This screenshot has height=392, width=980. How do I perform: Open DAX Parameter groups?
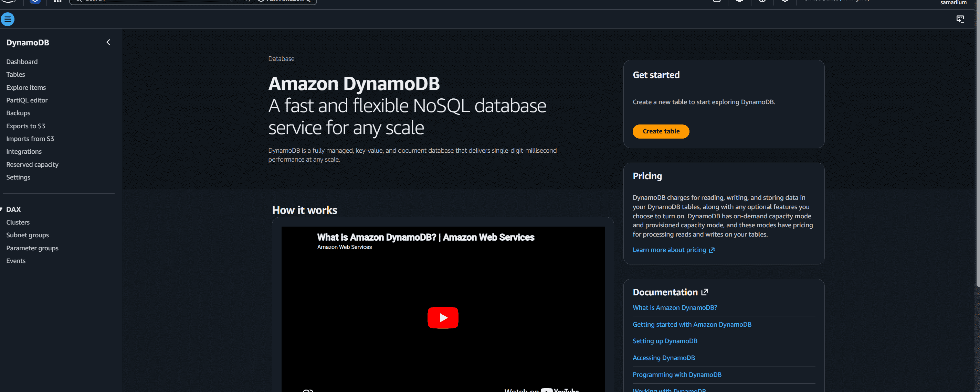[32, 248]
